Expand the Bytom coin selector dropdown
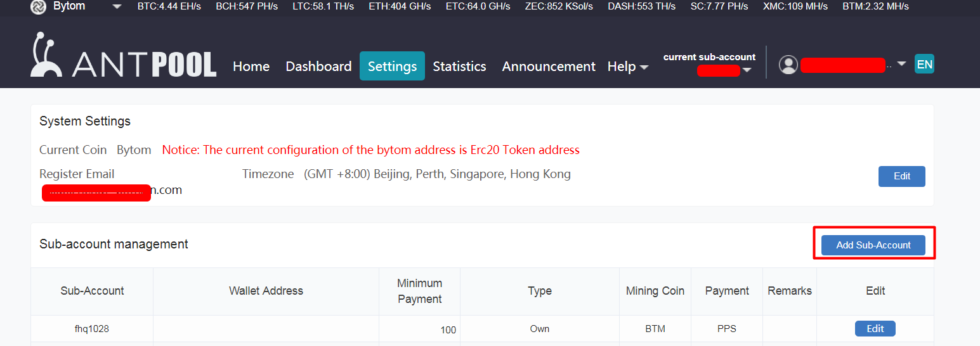 (x=117, y=7)
